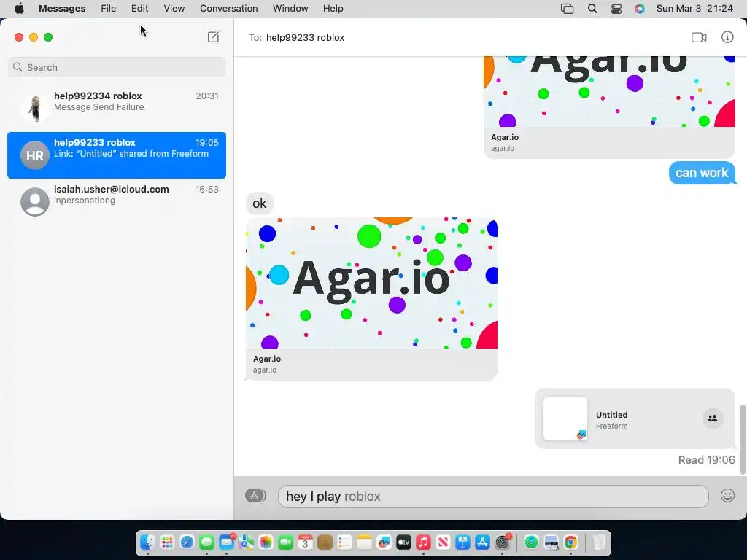Open Music from the Dock
The width and height of the screenshot is (747, 560).
(423, 542)
